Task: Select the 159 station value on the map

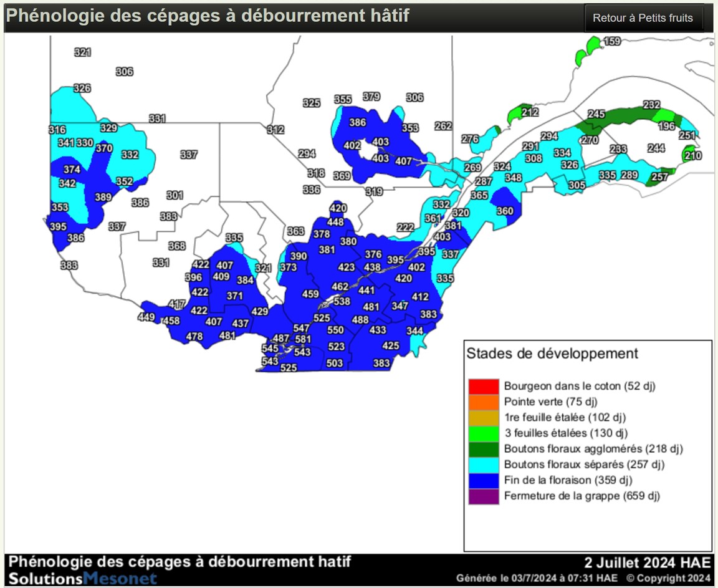Action: pyautogui.click(x=613, y=41)
